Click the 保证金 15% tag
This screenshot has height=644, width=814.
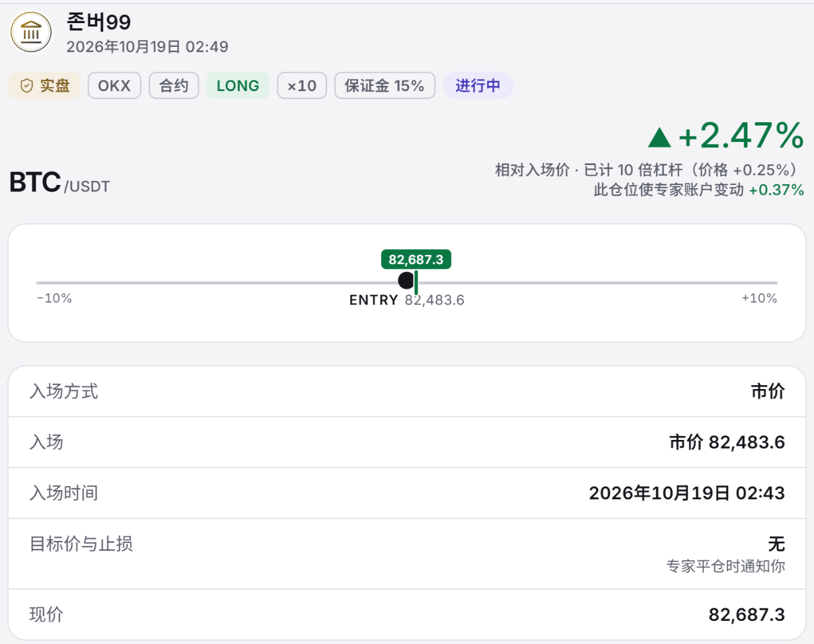coord(385,86)
